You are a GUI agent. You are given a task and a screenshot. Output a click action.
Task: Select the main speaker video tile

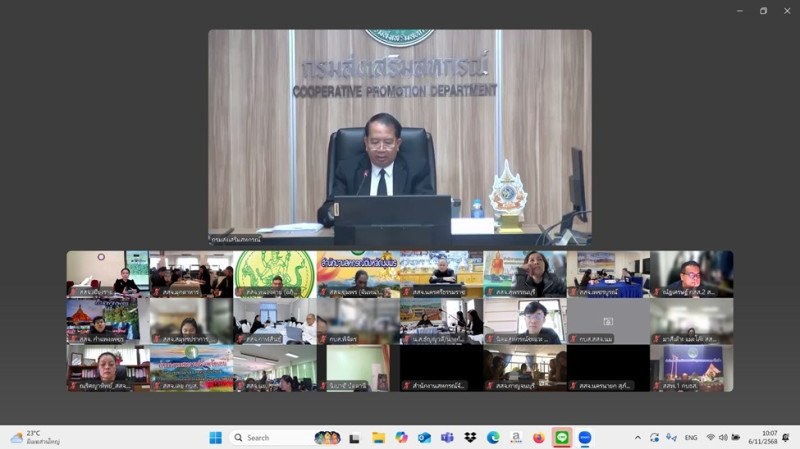(399, 137)
